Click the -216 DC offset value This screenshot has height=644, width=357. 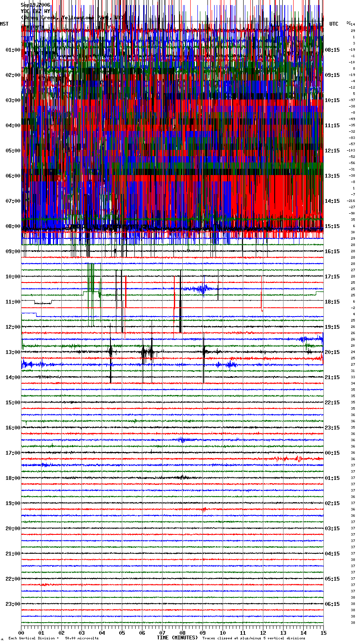point(351,201)
